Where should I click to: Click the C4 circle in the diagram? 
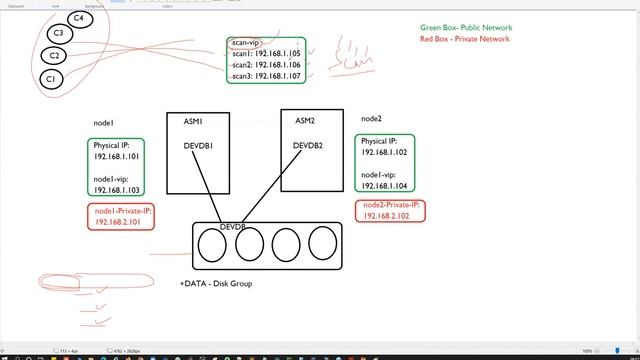pyautogui.click(x=80, y=19)
